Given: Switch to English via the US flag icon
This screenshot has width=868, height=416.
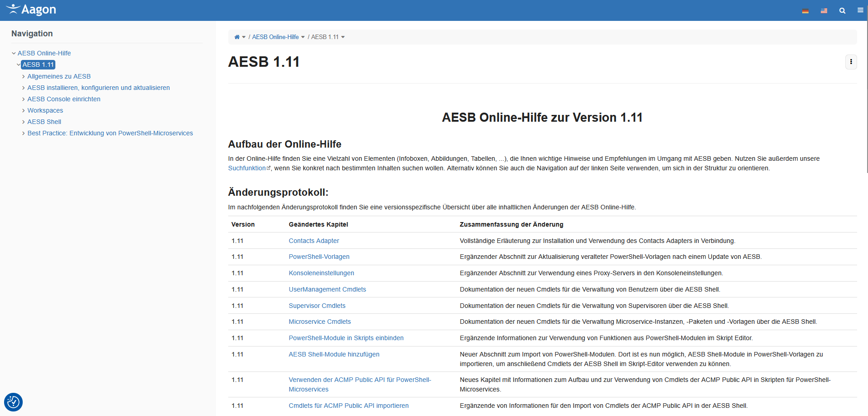Looking at the screenshot, I should [824, 10].
